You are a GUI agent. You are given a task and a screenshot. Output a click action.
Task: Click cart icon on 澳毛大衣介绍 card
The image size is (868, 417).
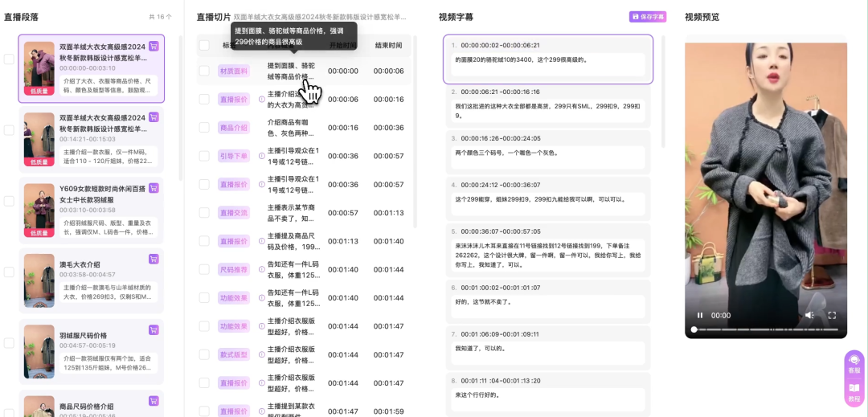tap(154, 259)
